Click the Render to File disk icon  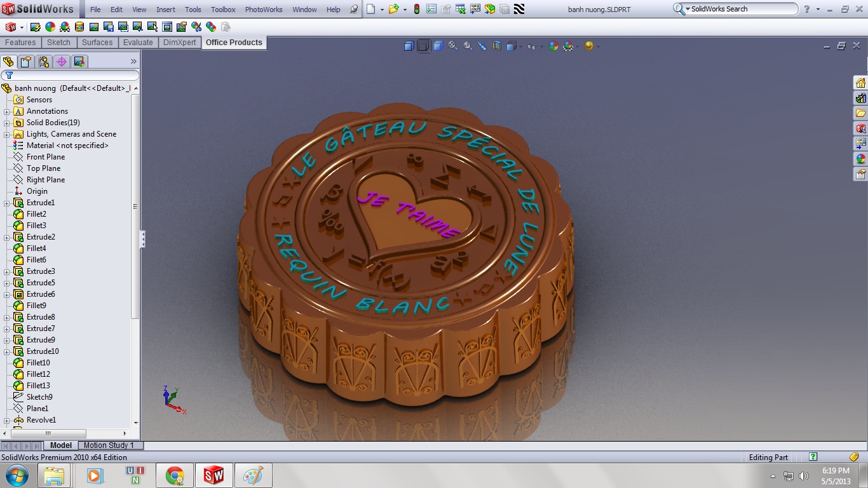pos(109,27)
